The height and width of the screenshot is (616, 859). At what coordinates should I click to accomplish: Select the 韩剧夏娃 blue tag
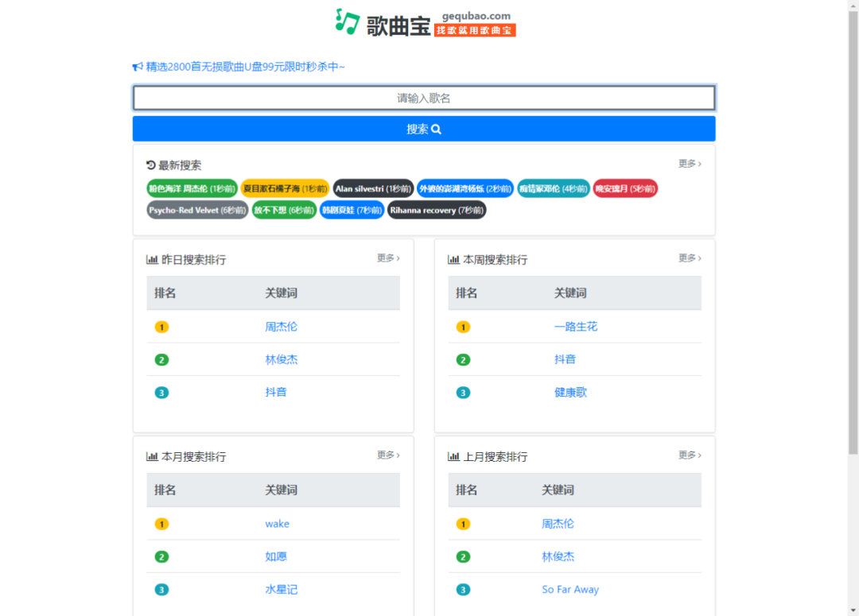[x=352, y=211]
